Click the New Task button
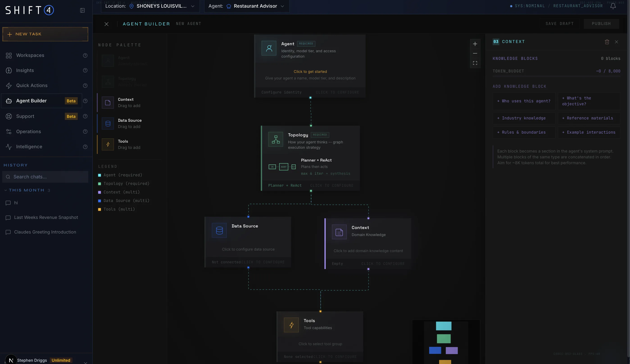Screen dimensions: 630x364 pyautogui.click(x=45, y=34)
